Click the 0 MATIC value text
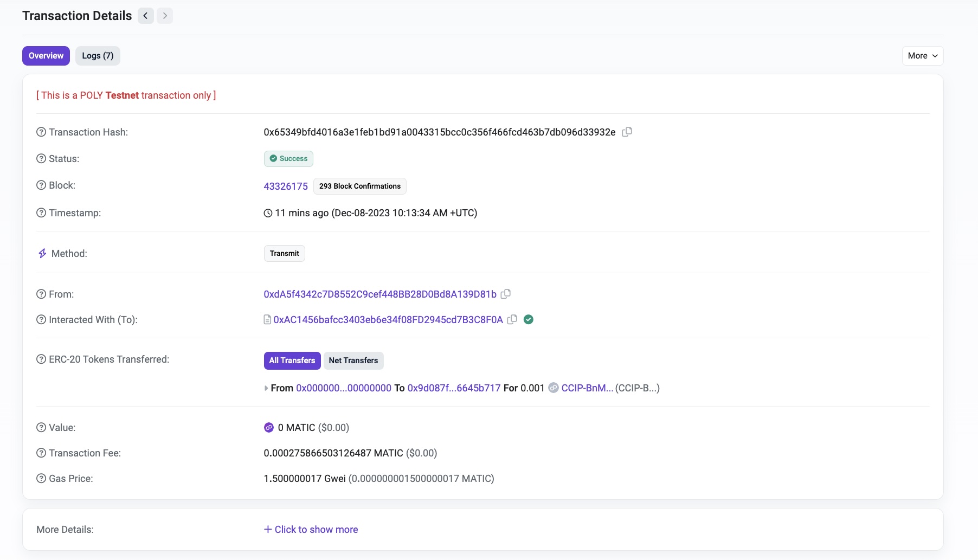Image resolution: width=978 pixels, height=560 pixels. point(297,427)
